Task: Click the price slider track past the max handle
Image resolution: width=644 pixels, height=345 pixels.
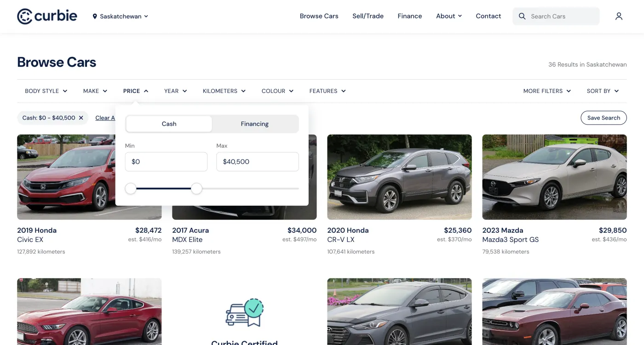Action: click(251, 189)
